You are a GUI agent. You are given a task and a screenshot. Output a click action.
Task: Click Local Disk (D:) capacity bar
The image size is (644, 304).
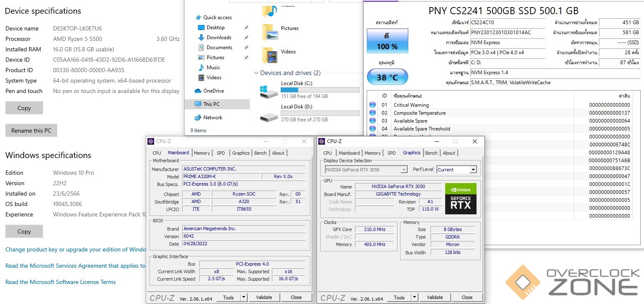320,113
